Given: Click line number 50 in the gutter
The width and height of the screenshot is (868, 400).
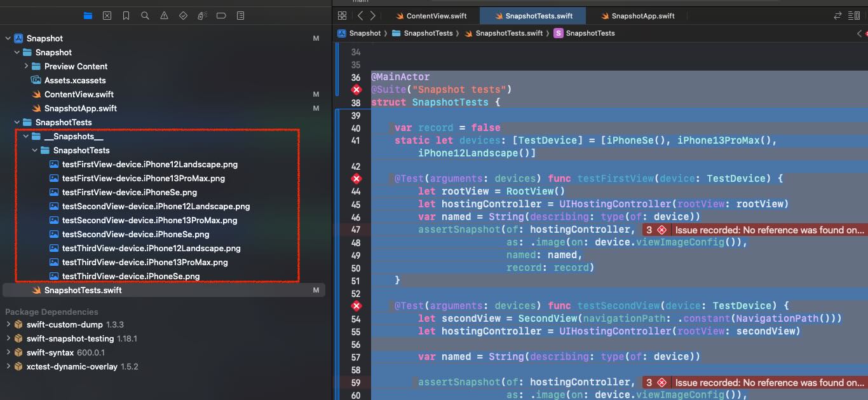Looking at the screenshot, I should 356,268.
